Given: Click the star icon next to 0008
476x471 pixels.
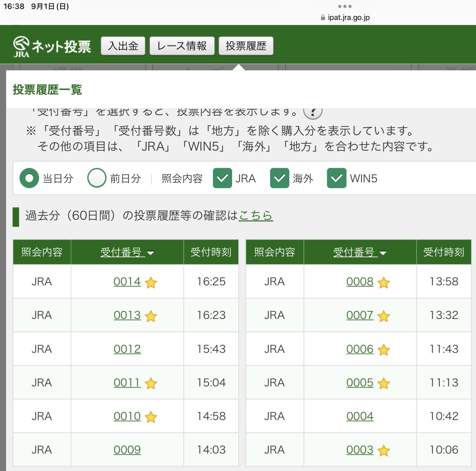Looking at the screenshot, I should pos(384,283).
